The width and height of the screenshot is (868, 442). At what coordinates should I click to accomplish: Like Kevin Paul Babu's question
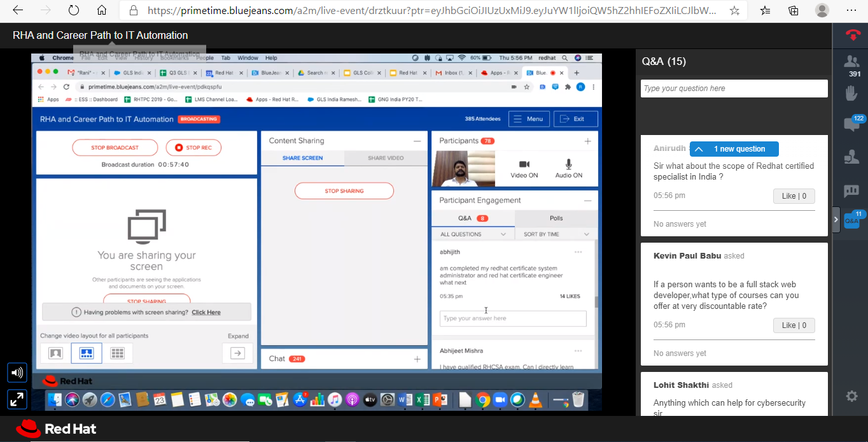click(x=794, y=325)
